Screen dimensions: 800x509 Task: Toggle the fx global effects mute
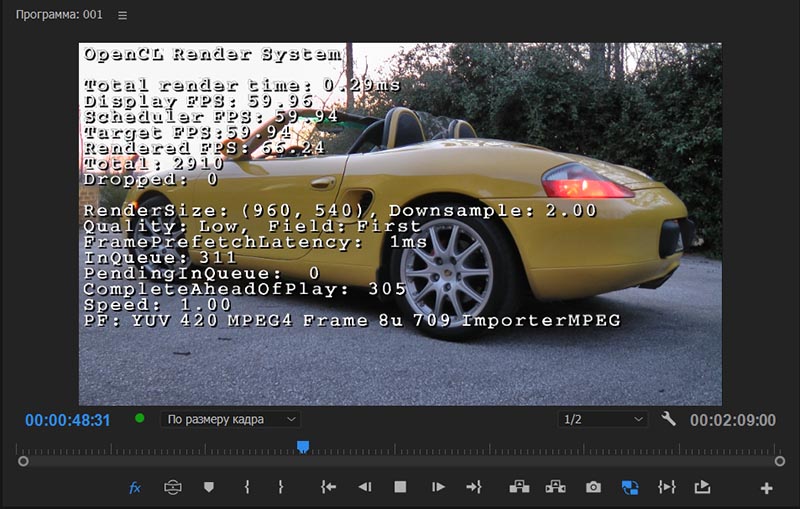135,488
